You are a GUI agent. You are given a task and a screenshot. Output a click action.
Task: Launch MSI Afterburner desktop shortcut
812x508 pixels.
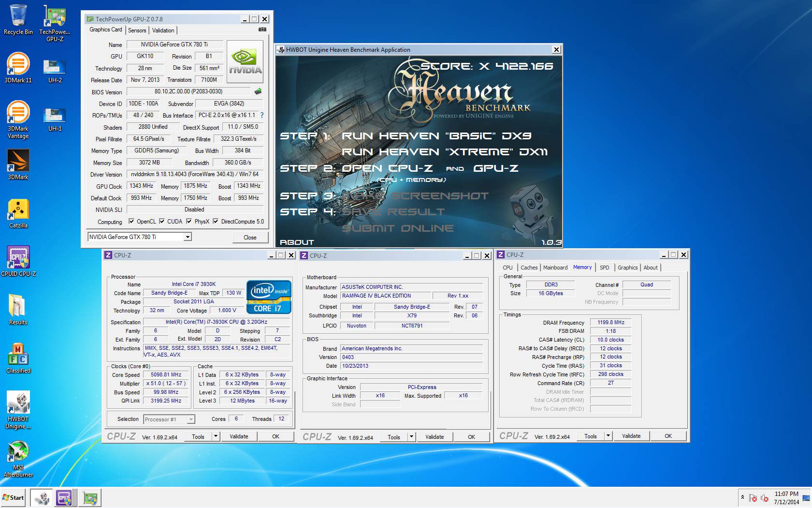point(18,459)
